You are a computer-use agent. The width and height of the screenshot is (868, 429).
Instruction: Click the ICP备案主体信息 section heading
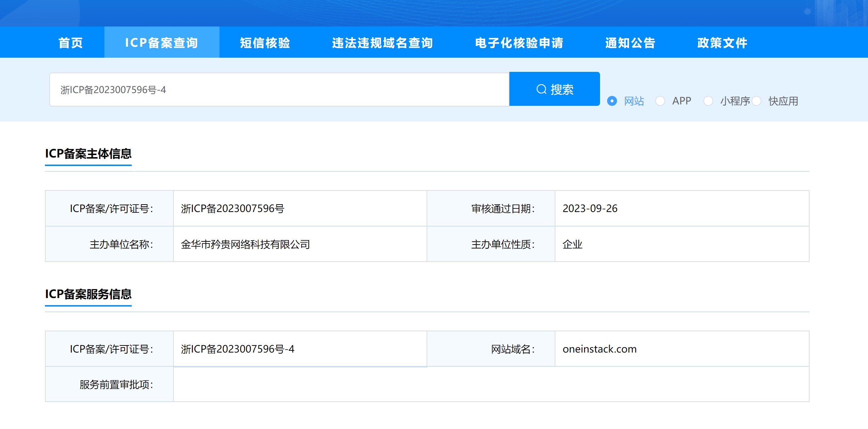[x=88, y=154]
